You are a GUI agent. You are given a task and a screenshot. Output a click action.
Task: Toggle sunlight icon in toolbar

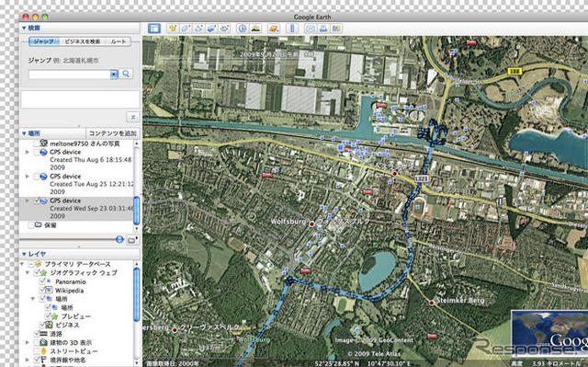[x=255, y=29]
